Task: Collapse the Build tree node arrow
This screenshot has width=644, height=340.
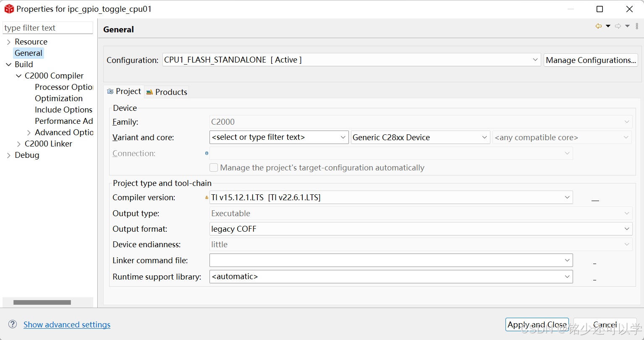Action: [9, 64]
